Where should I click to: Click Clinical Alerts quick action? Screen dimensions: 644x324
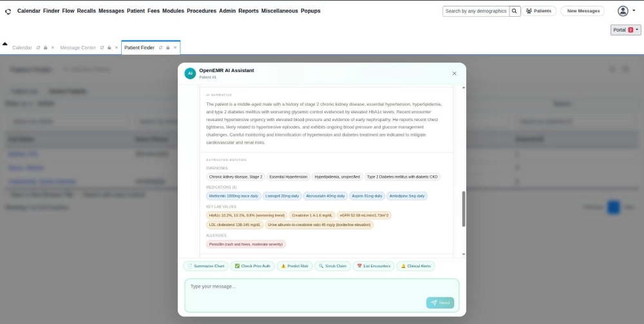point(415,266)
